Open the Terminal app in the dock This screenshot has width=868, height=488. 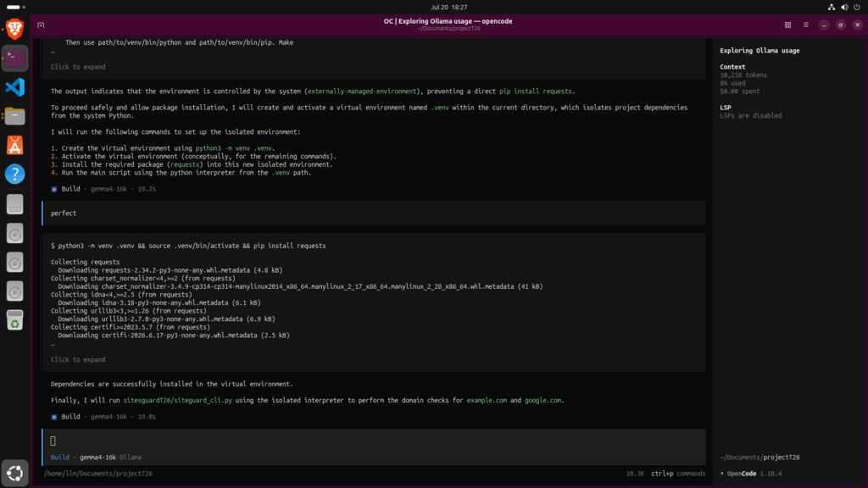click(x=15, y=58)
